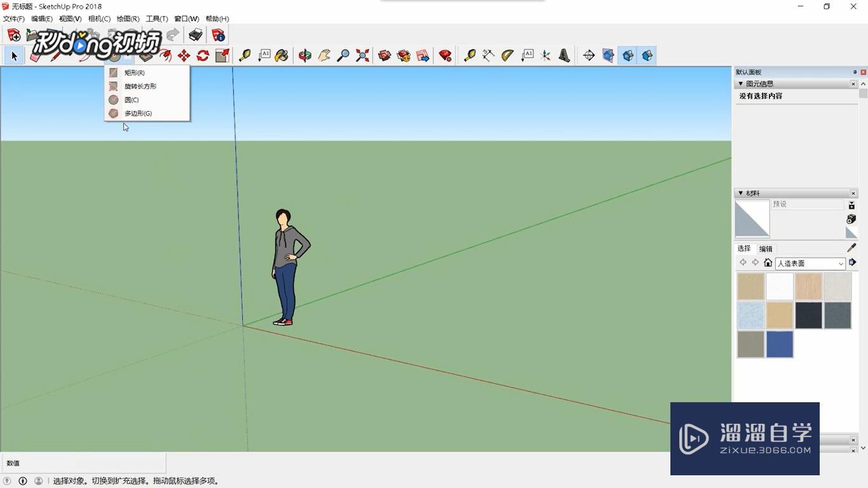Click the 预设 material name field
The width and height of the screenshot is (868, 488).
click(808, 205)
